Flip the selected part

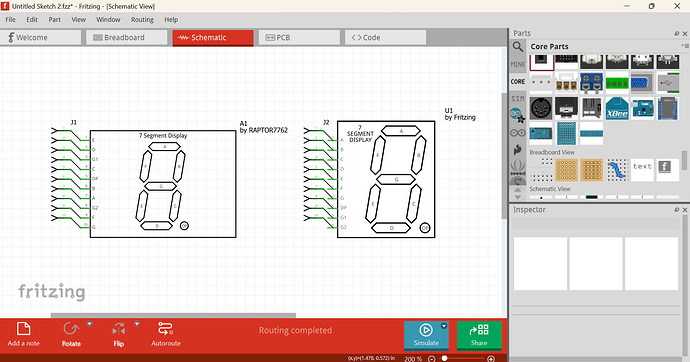pyautogui.click(x=119, y=335)
